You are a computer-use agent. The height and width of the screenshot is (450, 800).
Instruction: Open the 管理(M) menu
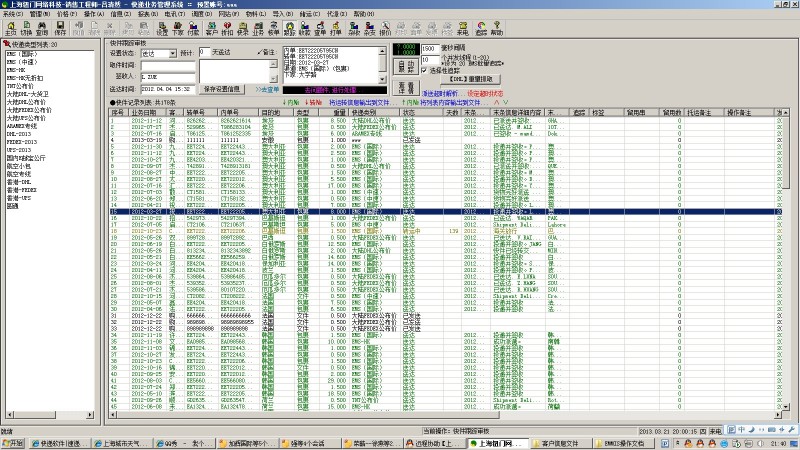tap(40, 14)
